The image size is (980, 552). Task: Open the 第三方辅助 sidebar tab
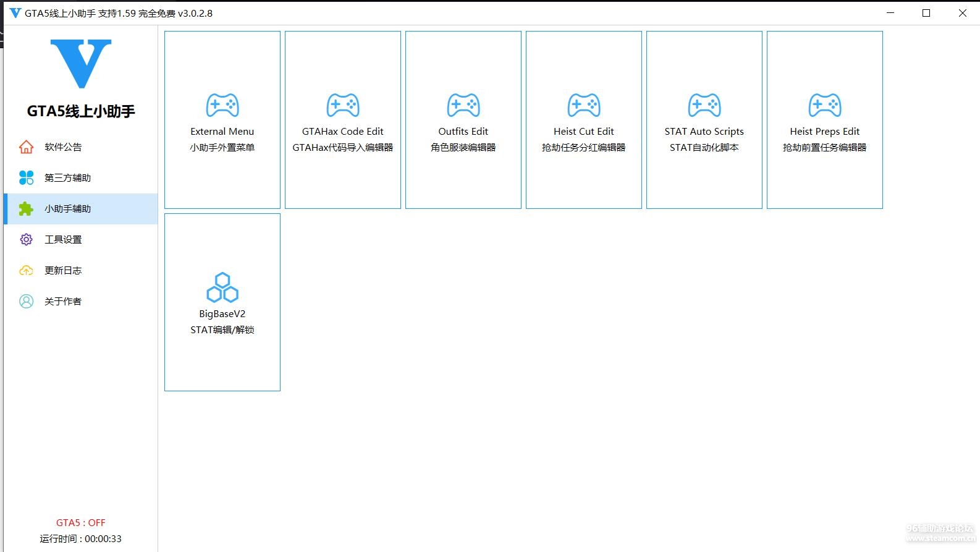68,178
